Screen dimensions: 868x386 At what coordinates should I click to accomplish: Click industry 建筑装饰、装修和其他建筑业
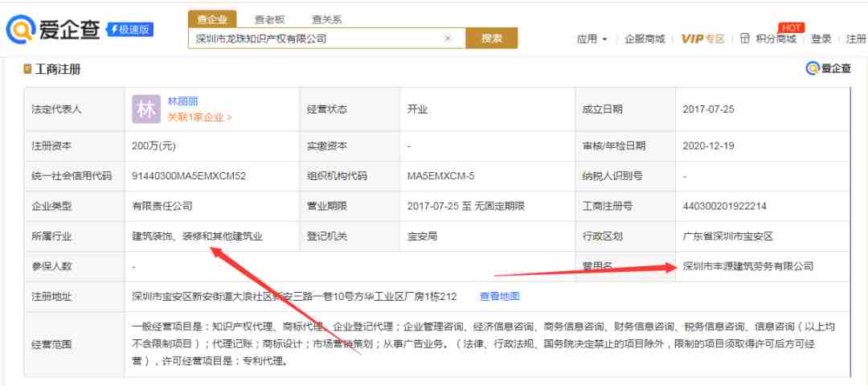(197, 236)
